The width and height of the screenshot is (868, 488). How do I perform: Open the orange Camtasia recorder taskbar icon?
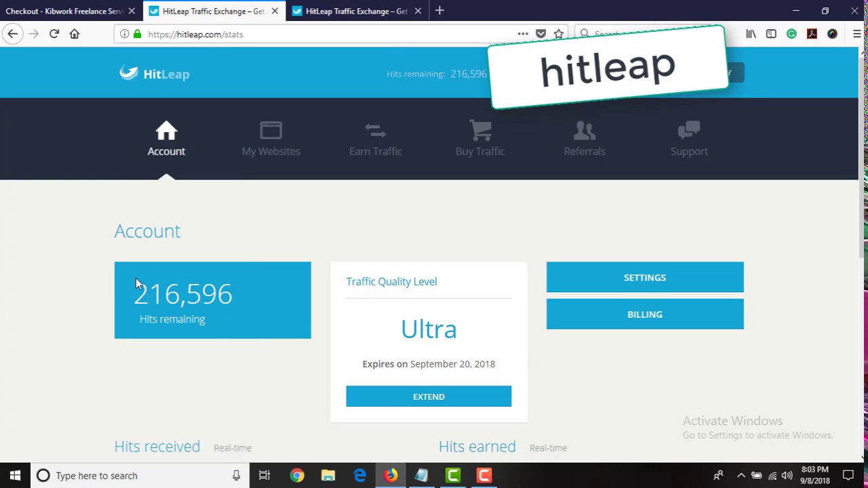(484, 476)
